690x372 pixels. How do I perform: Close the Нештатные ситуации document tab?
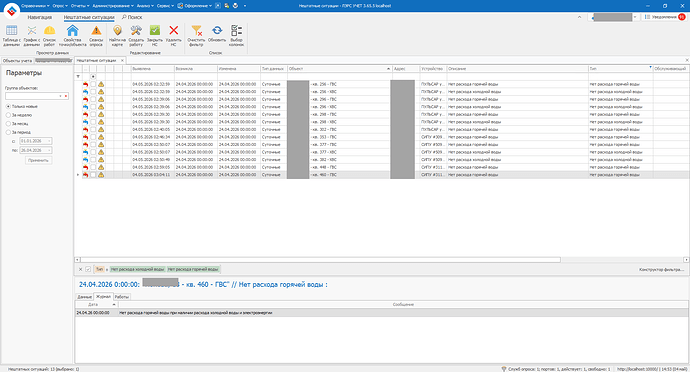point(122,60)
